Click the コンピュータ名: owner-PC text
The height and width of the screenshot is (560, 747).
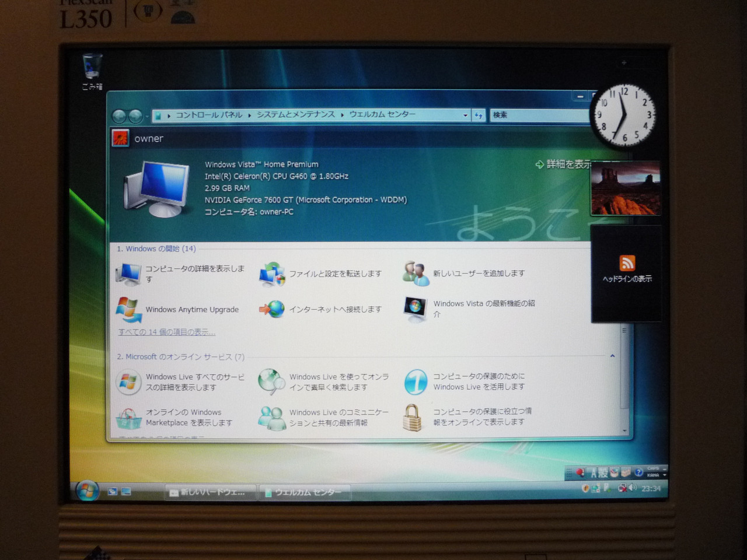(x=249, y=212)
